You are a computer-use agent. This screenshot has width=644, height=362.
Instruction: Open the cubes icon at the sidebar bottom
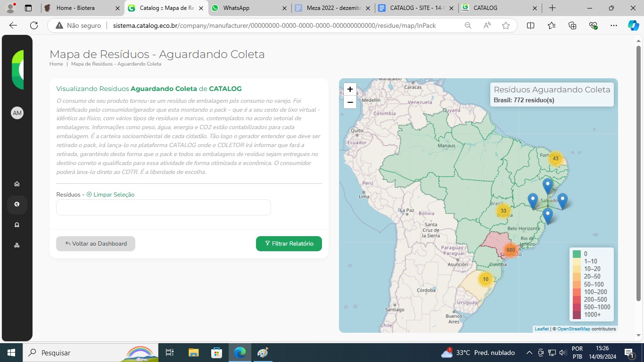point(17,245)
